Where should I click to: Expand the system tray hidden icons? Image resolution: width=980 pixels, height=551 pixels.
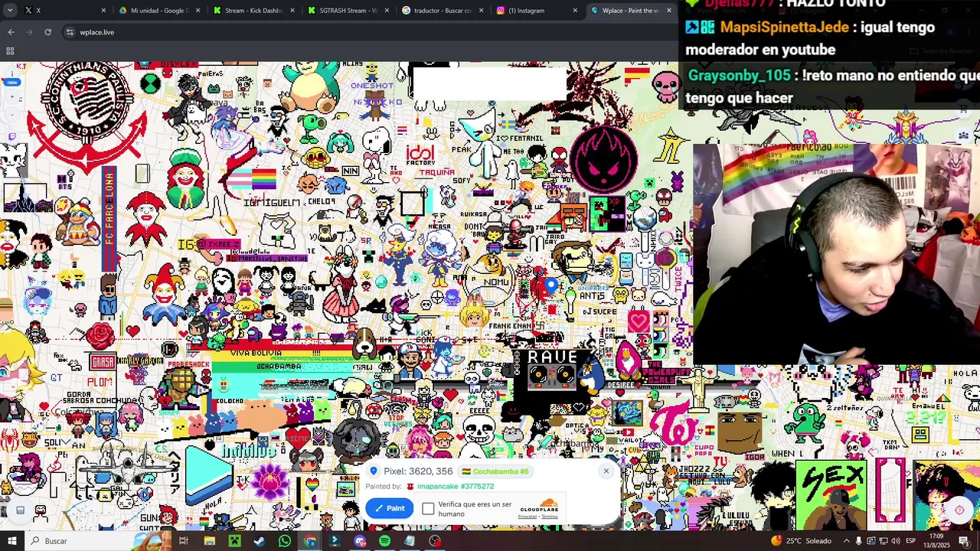coord(846,541)
